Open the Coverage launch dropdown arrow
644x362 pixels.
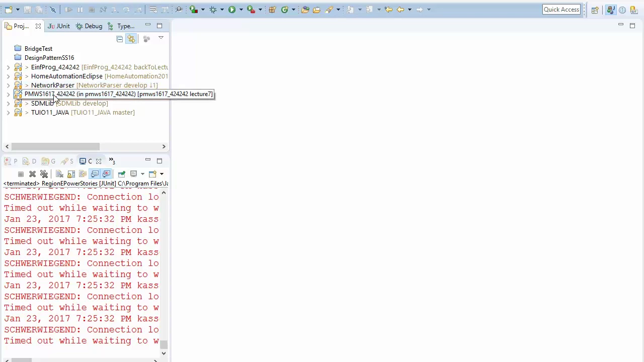point(202,10)
